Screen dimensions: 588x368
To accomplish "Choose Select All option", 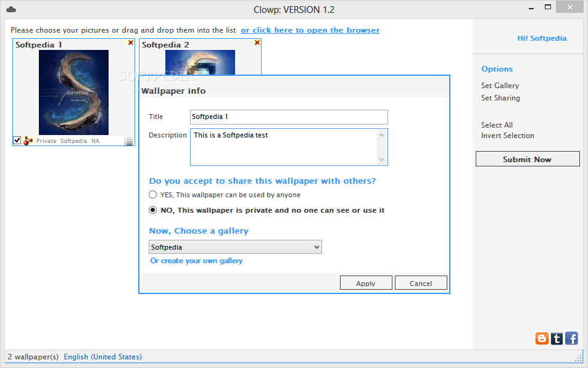I will 497,125.
